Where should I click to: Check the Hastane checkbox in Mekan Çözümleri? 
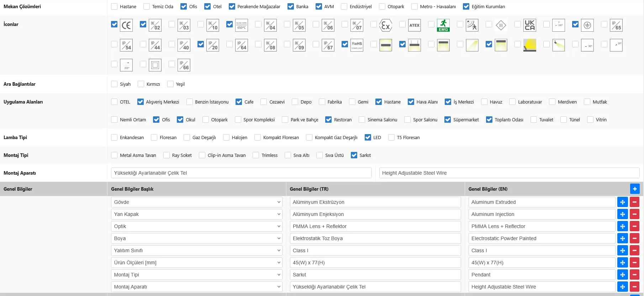click(114, 6)
